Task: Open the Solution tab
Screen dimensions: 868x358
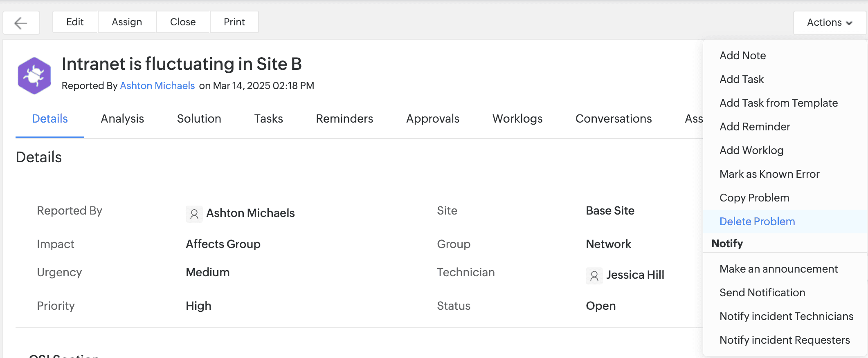Action: coord(199,119)
